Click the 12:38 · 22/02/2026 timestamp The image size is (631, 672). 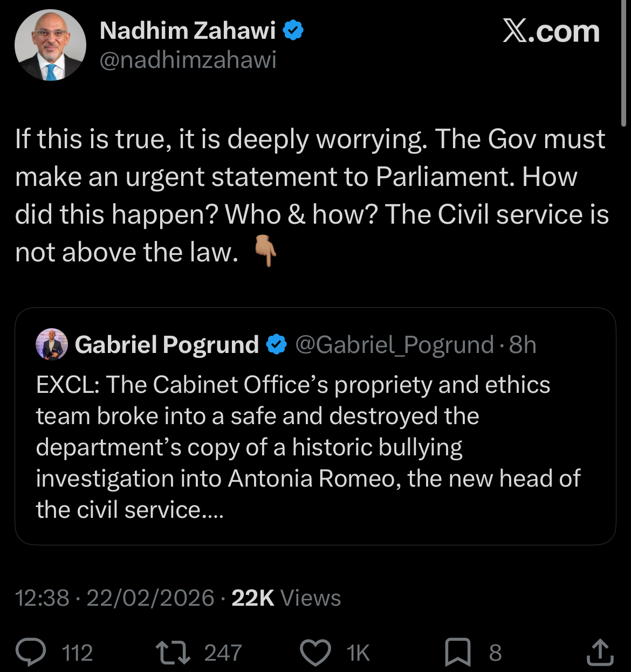(x=115, y=598)
